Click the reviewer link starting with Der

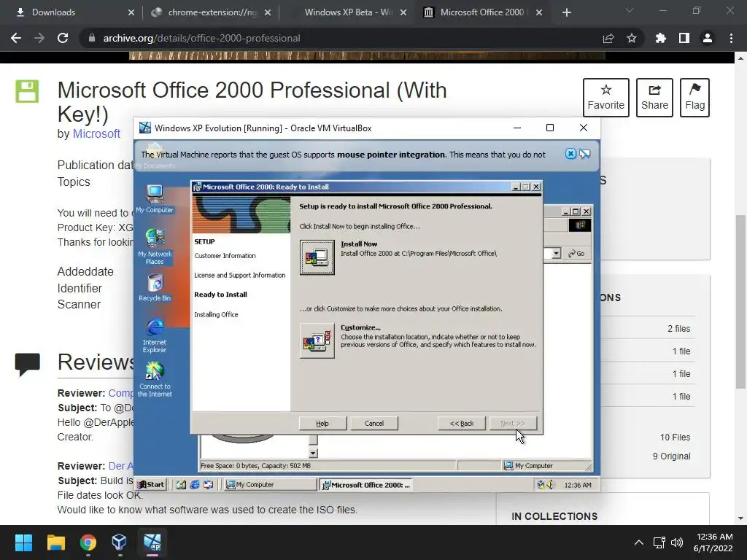point(120,466)
